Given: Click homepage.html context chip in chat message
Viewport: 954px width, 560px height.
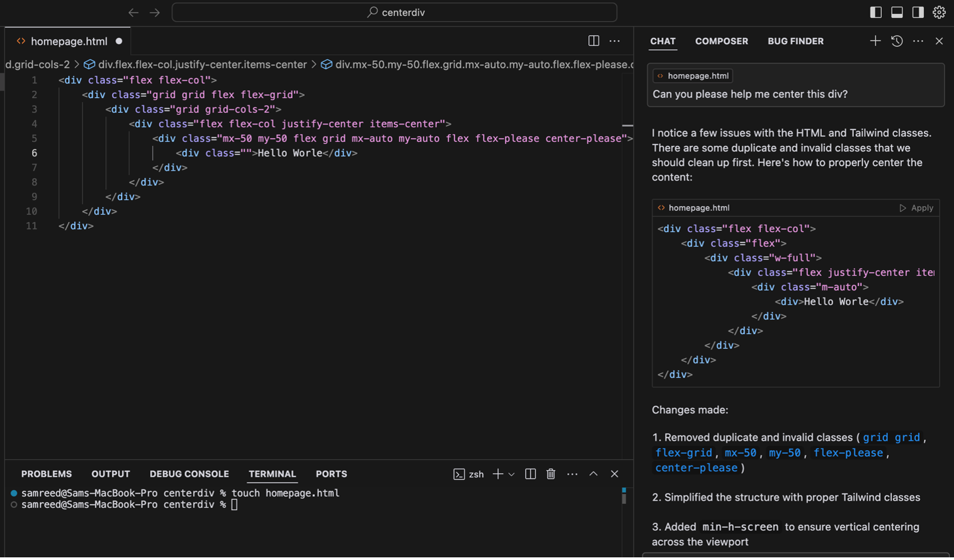Looking at the screenshot, I should click(692, 76).
